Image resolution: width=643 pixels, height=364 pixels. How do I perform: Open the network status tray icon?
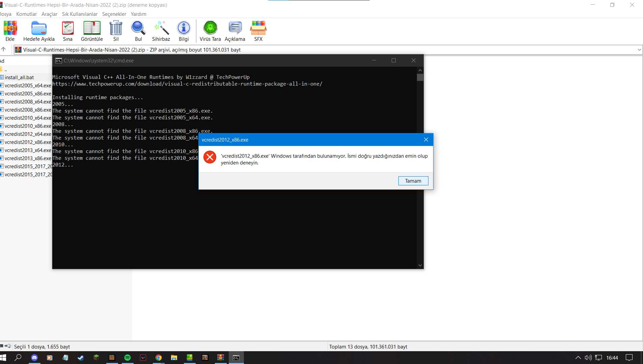click(x=598, y=358)
